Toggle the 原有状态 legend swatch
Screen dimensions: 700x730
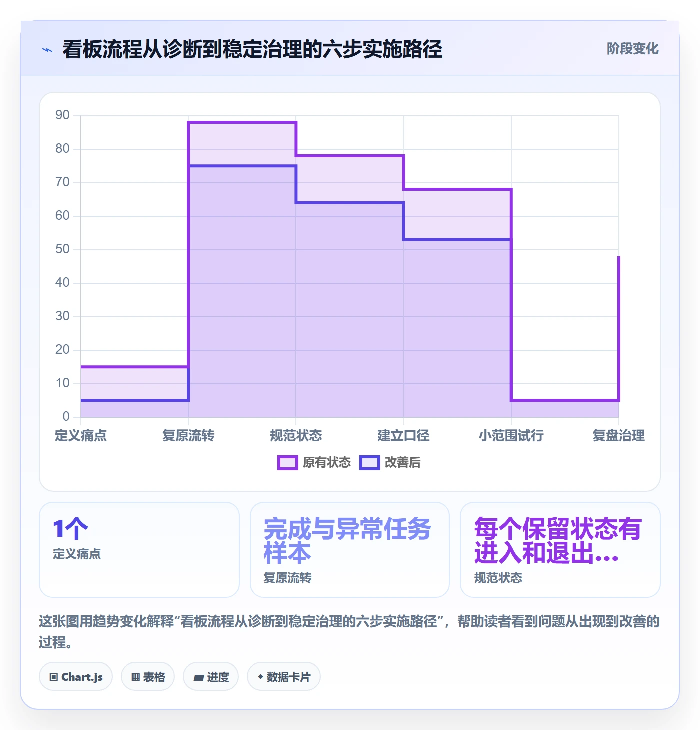click(287, 463)
